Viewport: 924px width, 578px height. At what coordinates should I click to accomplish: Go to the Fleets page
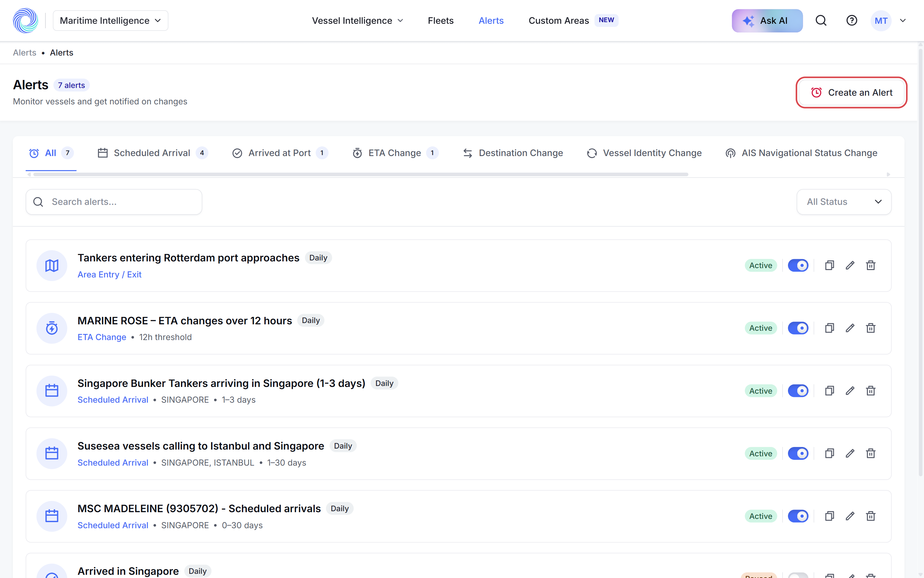pos(441,21)
